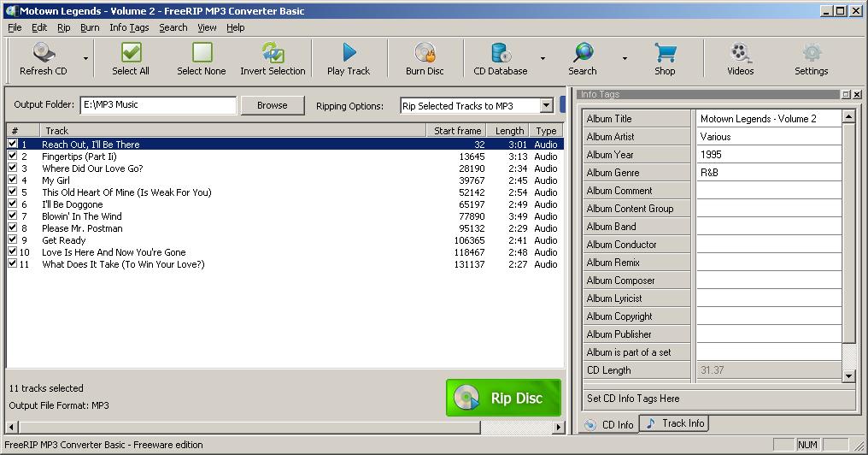Toggle checkbox for track 10 Love Is Here
Image resolution: width=868 pixels, height=455 pixels.
click(13, 251)
